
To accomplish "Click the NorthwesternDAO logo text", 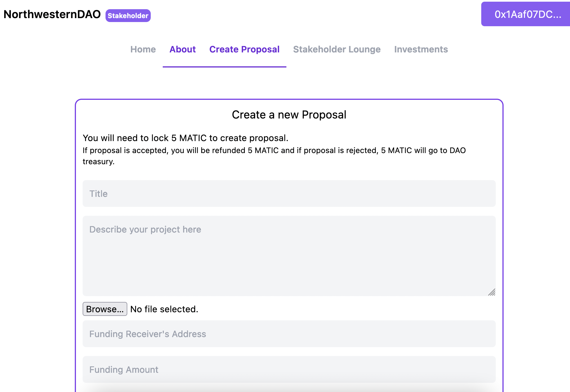I will tap(52, 14).
